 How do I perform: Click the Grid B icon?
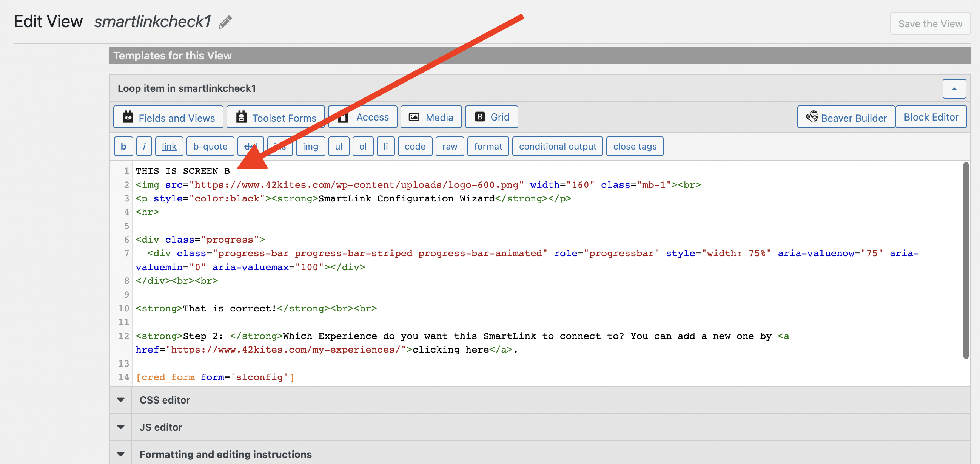pyautogui.click(x=480, y=117)
